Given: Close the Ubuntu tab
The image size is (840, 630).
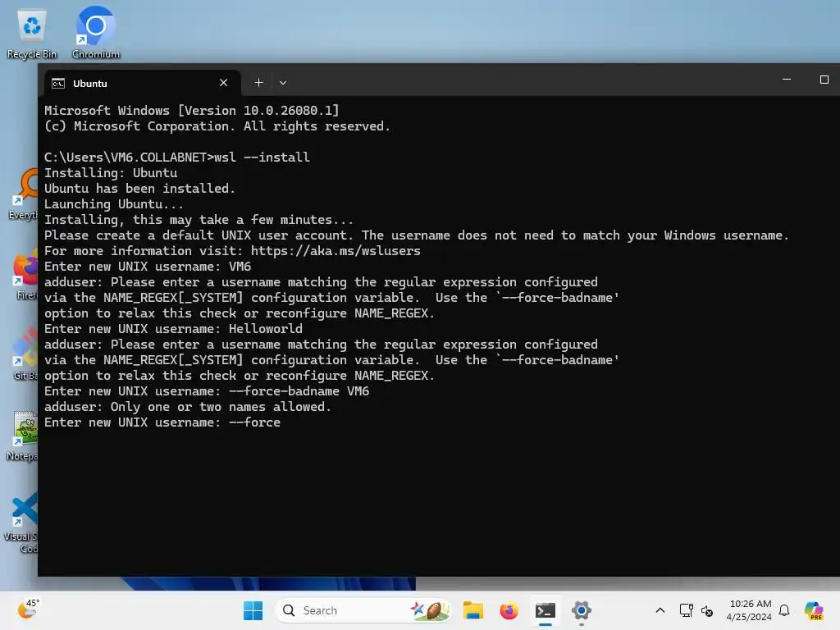Looking at the screenshot, I should click(x=223, y=83).
